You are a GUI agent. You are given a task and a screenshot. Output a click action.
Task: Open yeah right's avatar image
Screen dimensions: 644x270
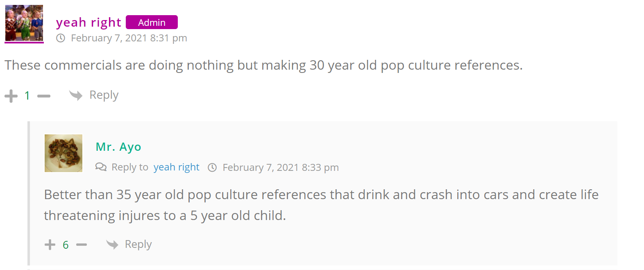coord(24,23)
